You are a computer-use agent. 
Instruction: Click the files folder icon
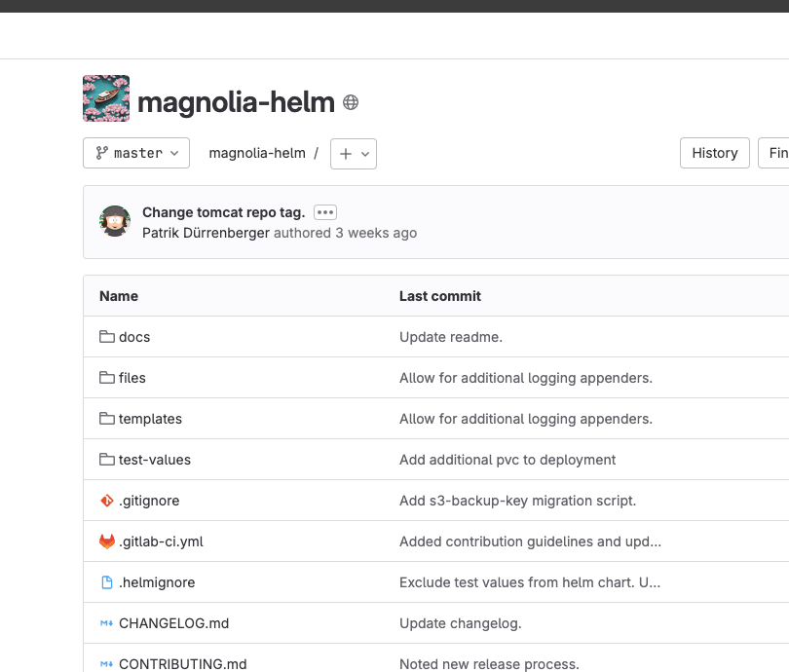tap(107, 378)
